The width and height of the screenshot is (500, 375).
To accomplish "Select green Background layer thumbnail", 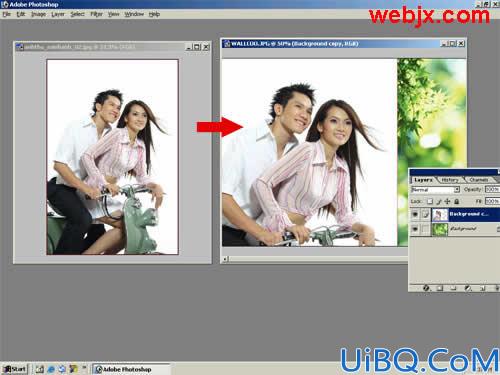I will click(440, 229).
